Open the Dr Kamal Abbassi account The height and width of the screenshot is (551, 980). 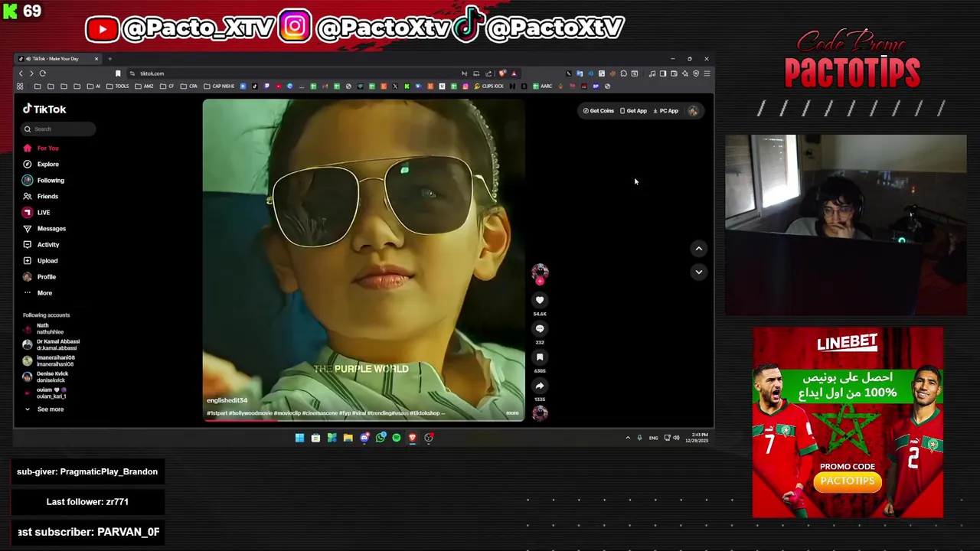(51, 344)
